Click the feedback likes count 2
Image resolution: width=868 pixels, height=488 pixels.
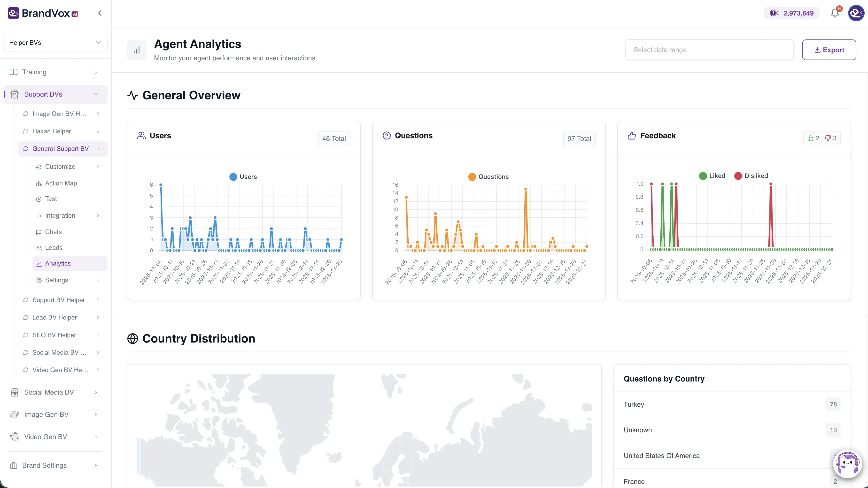[x=813, y=138]
